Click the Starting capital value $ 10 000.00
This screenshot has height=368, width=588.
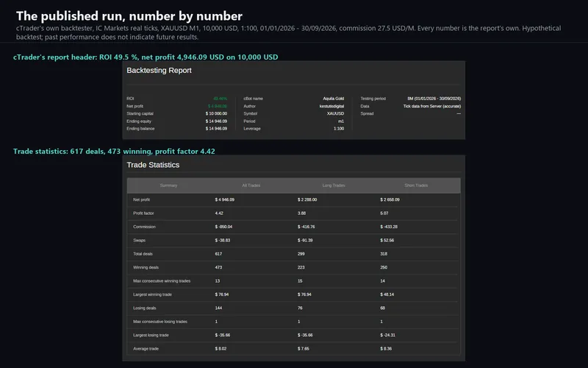[x=216, y=113]
